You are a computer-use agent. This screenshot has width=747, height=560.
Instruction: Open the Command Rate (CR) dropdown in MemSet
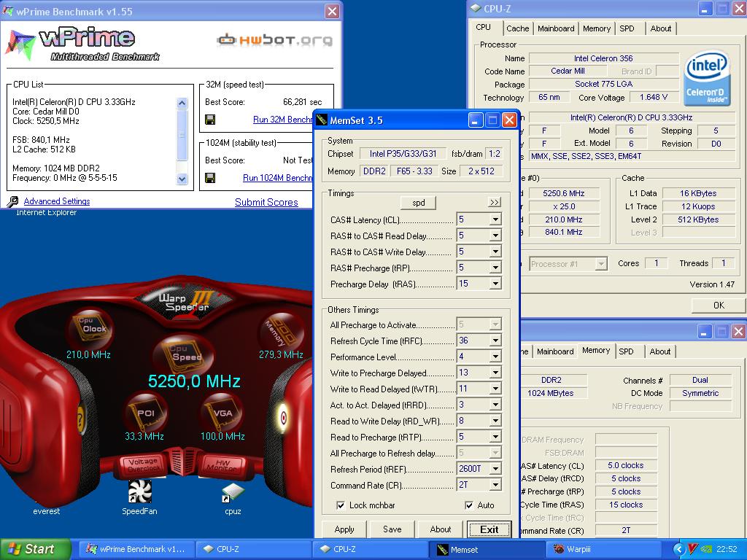[x=495, y=485]
